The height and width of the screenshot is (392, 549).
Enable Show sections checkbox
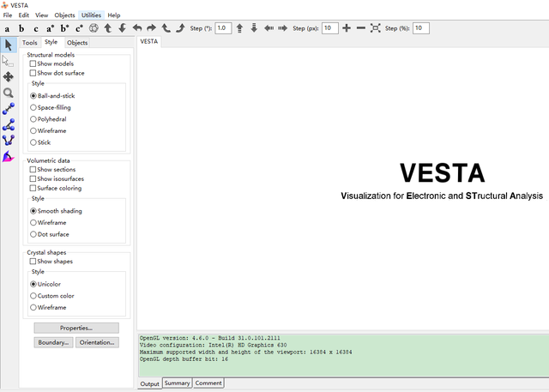pos(33,169)
